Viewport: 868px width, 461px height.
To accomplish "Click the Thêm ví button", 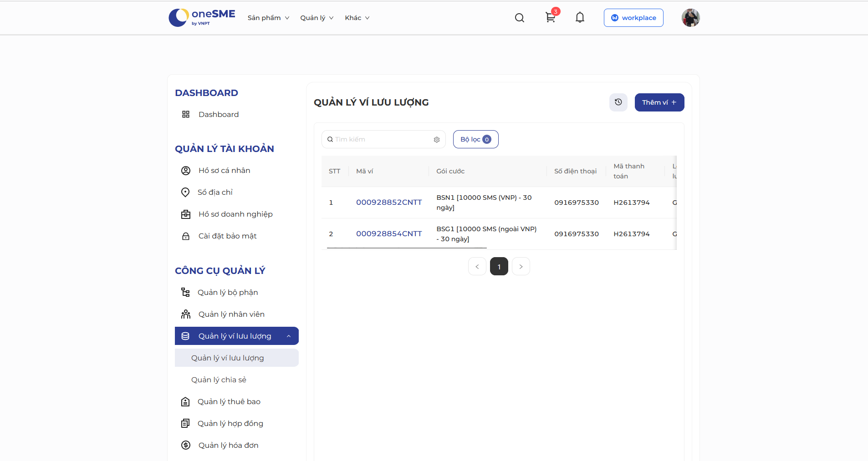I will (659, 102).
